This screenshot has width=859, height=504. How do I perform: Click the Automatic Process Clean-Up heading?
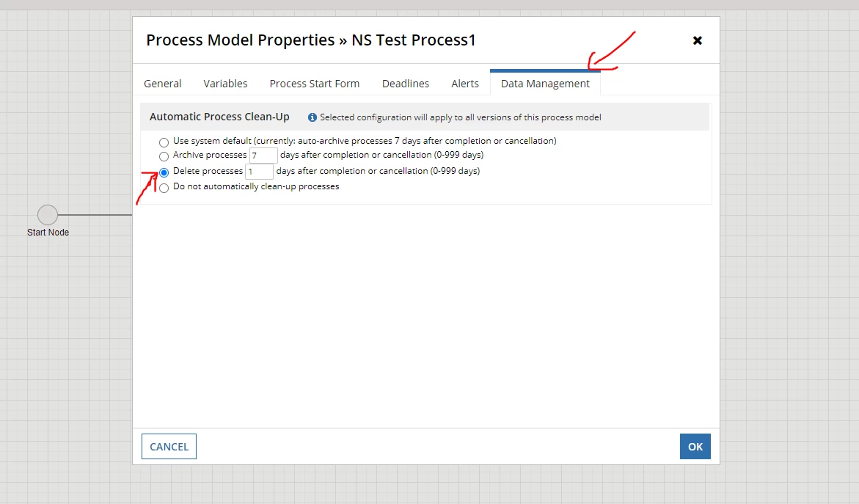coord(219,117)
